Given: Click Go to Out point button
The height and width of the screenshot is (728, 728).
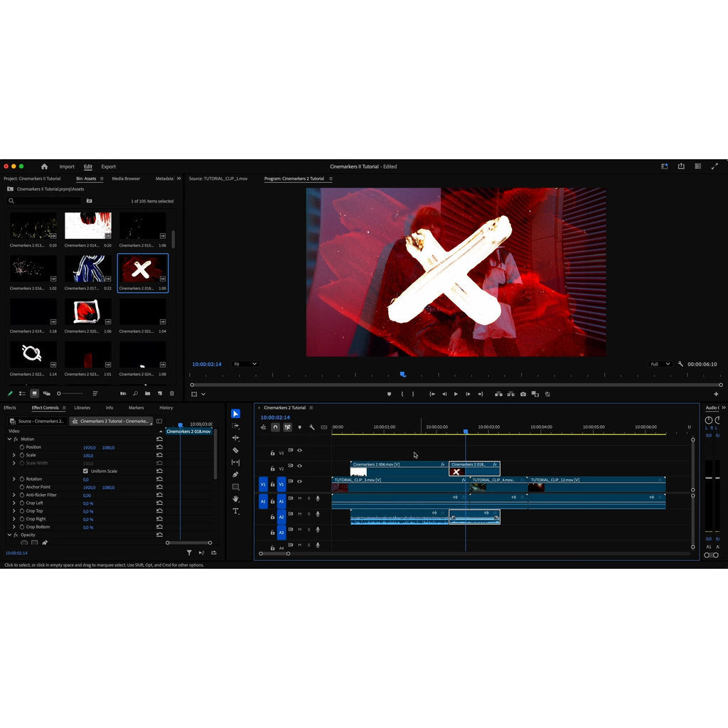Looking at the screenshot, I should [481, 394].
